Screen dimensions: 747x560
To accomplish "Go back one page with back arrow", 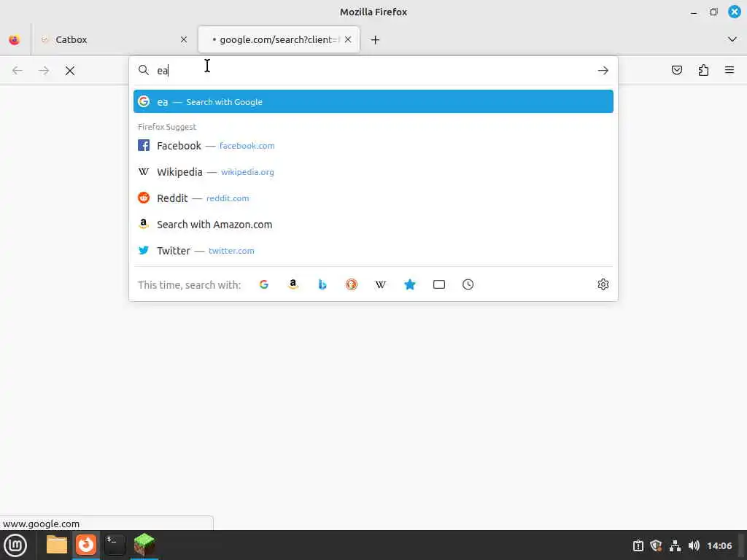I will pyautogui.click(x=18, y=71).
